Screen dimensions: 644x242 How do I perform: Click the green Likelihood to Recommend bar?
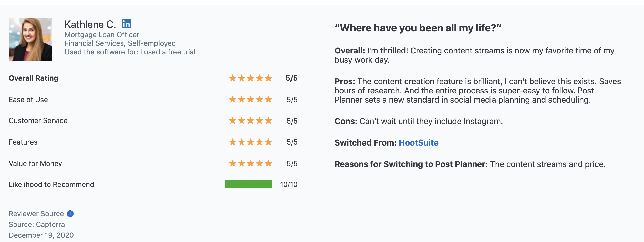(249, 184)
